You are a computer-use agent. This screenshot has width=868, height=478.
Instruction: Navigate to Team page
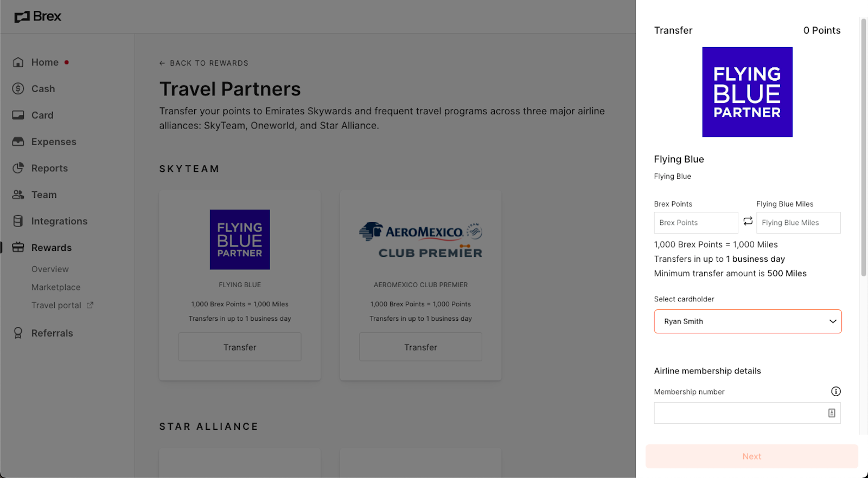[x=44, y=195]
